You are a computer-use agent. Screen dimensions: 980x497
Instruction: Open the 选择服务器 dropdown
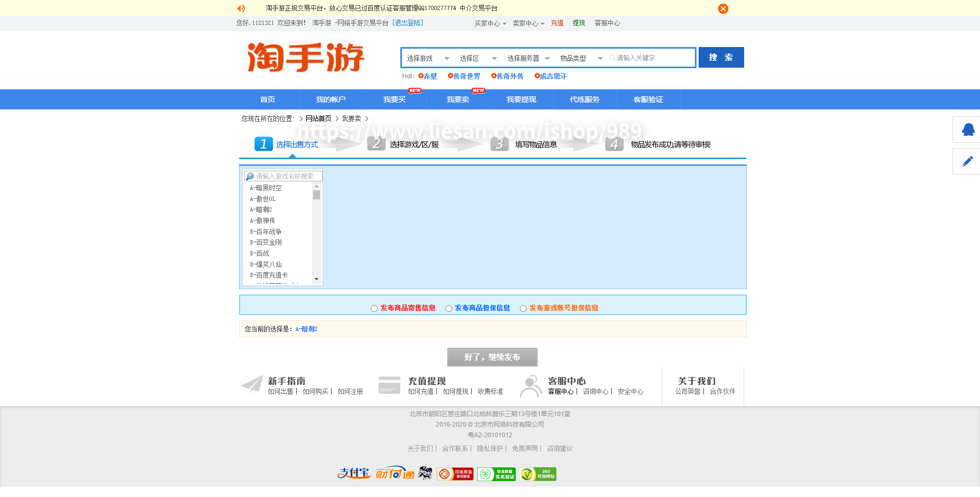pos(528,58)
